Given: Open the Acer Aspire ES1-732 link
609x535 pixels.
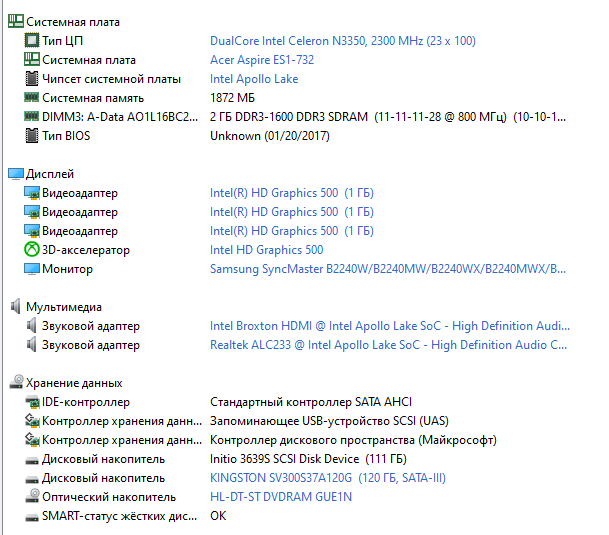Looking at the screenshot, I should (x=262, y=60).
